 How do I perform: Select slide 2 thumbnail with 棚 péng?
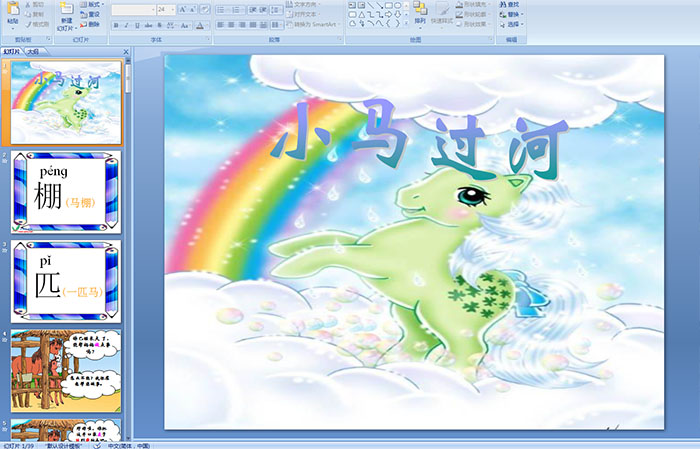tap(66, 192)
